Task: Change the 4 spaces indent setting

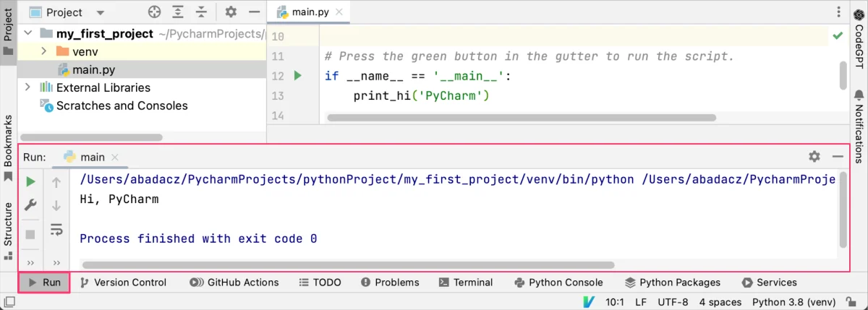Action: pyautogui.click(x=720, y=302)
